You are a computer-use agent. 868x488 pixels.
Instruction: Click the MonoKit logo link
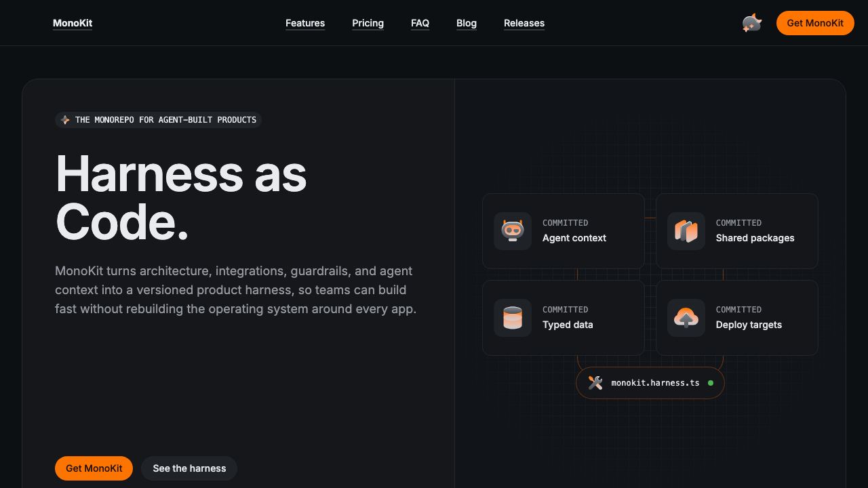click(x=73, y=23)
